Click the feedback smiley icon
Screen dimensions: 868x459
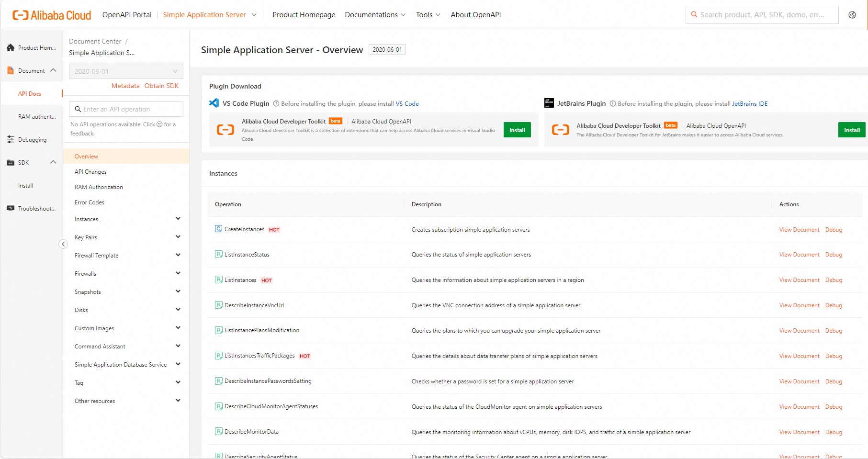pyautogui.click(x=160, y=124)
